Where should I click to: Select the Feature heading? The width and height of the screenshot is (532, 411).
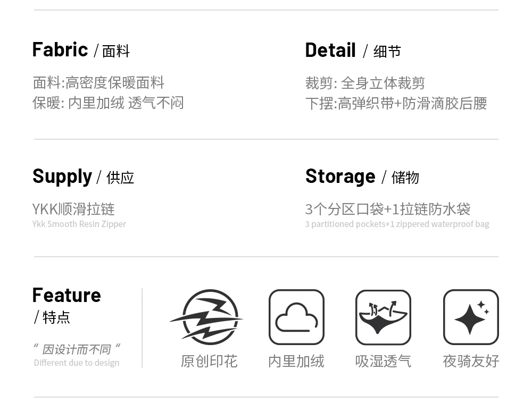[66, 295]
